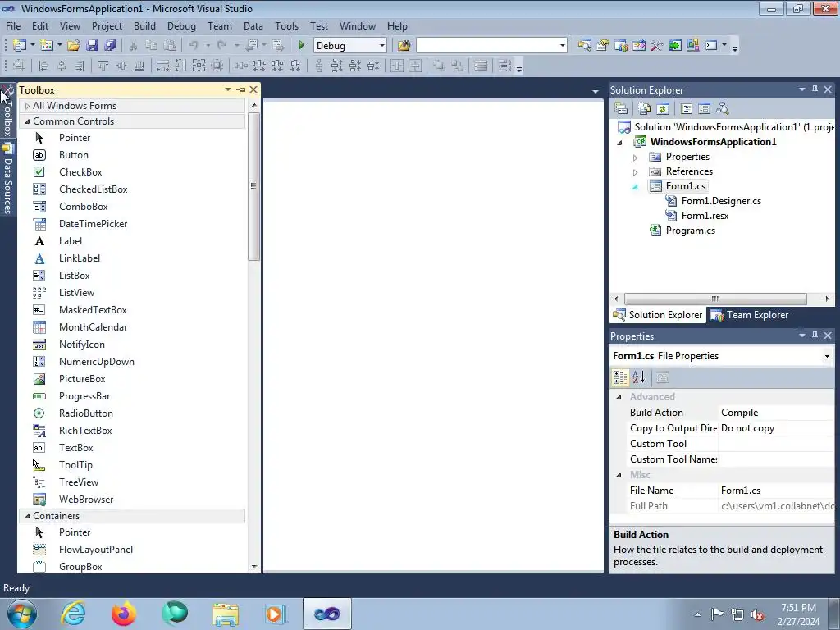Select the Label control in Toolbox

pyautogui.click(x=71, y=241)
